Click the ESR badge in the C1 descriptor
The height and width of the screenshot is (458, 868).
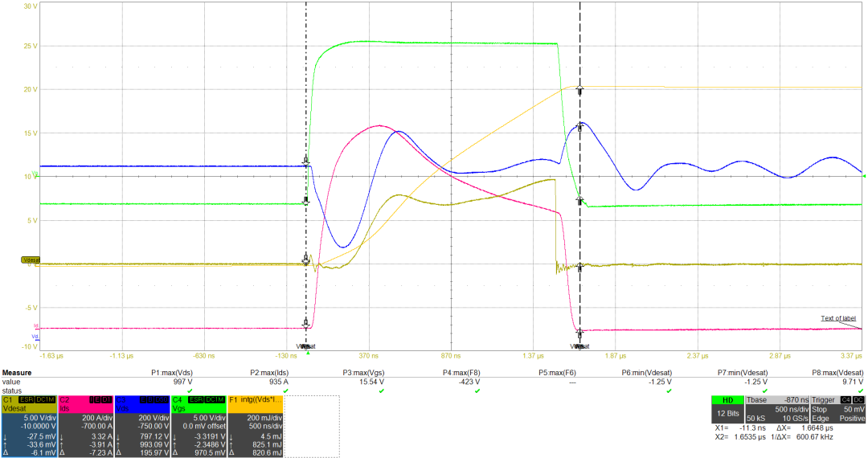[x=26, y=399]
